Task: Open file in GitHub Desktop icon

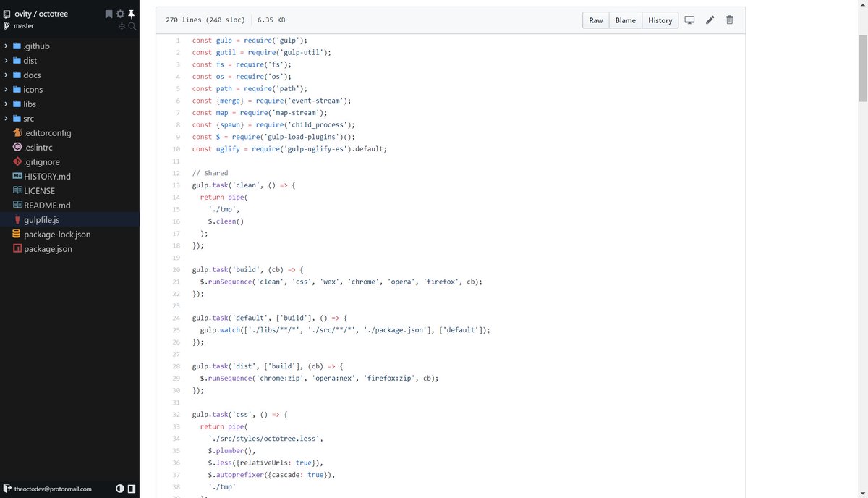Action: pos(689,20)
